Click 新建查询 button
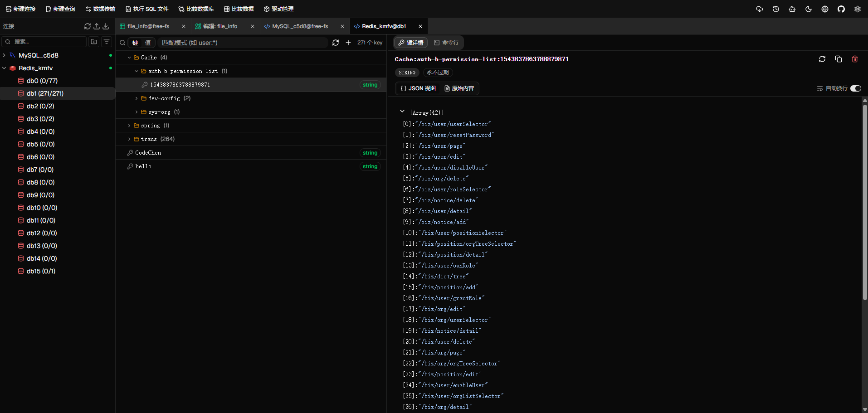The width and height of the screenshot is (868, 413). click(60, 9)
